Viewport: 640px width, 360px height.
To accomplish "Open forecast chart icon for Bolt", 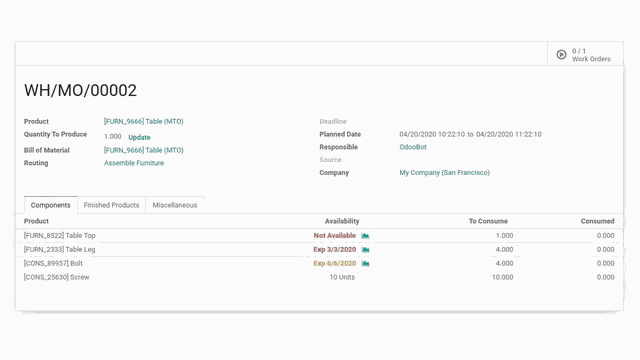I will pyautogui.click(x=365, y=263).
